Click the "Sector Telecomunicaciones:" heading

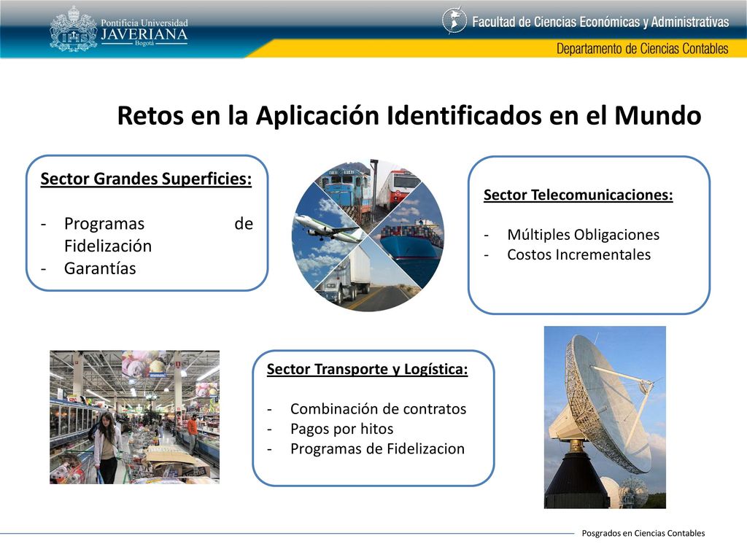click(578, 195)
